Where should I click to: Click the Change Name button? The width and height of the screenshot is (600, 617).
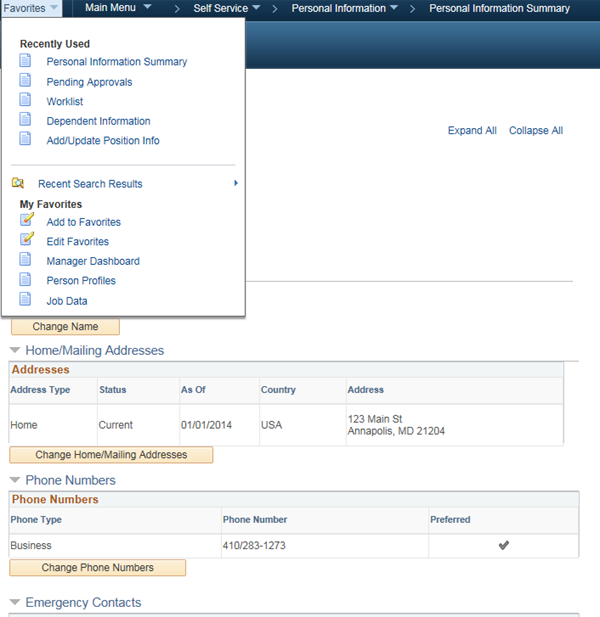point(65,327)
